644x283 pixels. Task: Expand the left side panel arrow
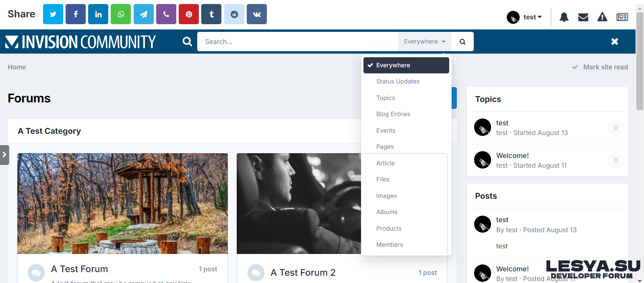(x=4, y=155)
